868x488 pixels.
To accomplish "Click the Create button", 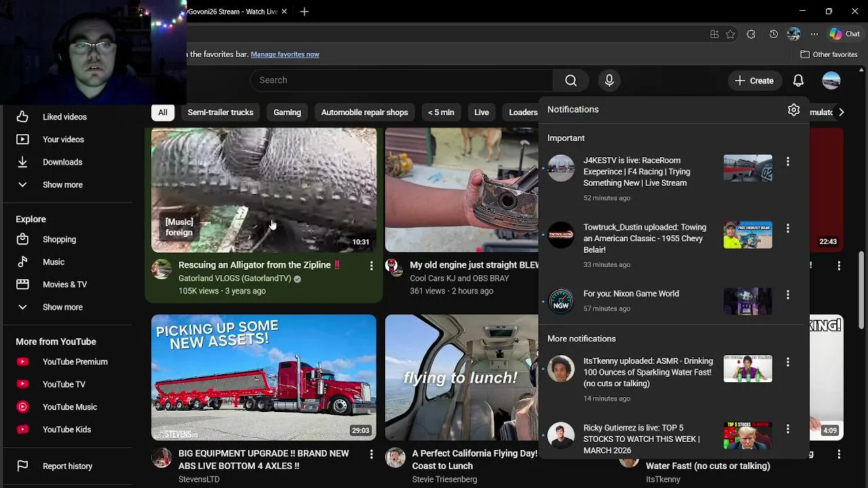I will [x=754, y=81].
